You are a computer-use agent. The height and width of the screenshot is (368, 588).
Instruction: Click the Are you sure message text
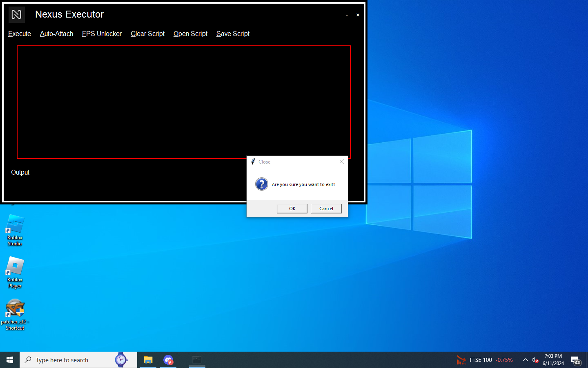pyautogui.click(x=303, y=184)
